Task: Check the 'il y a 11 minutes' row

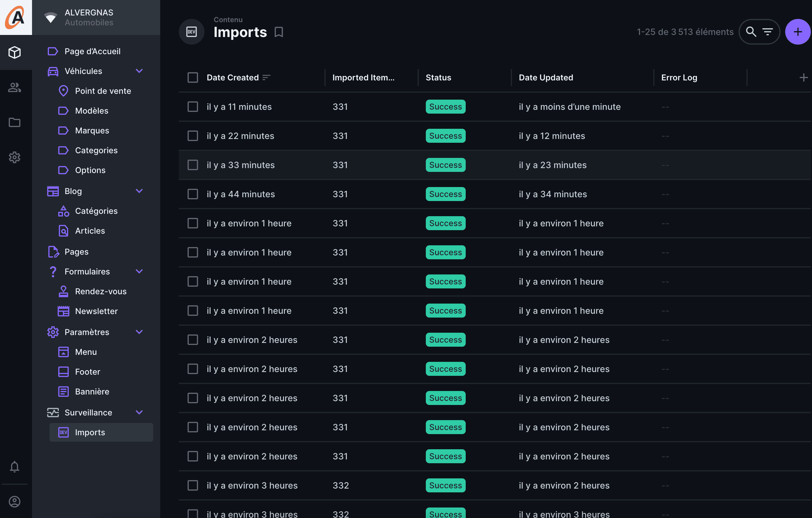Action: tap(193, 107)
